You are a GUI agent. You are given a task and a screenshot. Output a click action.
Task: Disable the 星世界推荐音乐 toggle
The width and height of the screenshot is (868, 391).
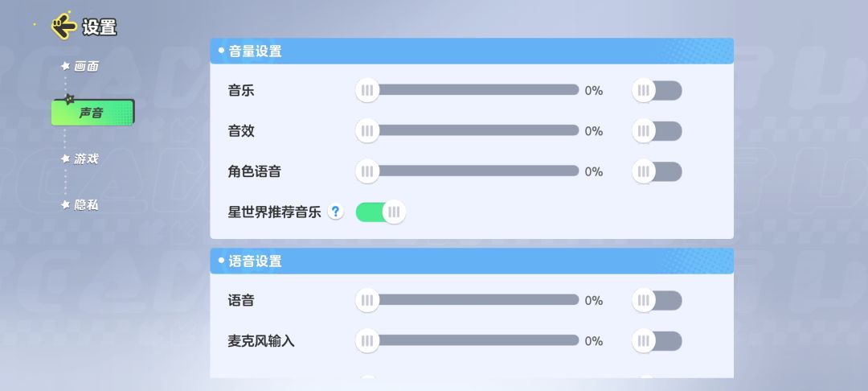[381, 212]
